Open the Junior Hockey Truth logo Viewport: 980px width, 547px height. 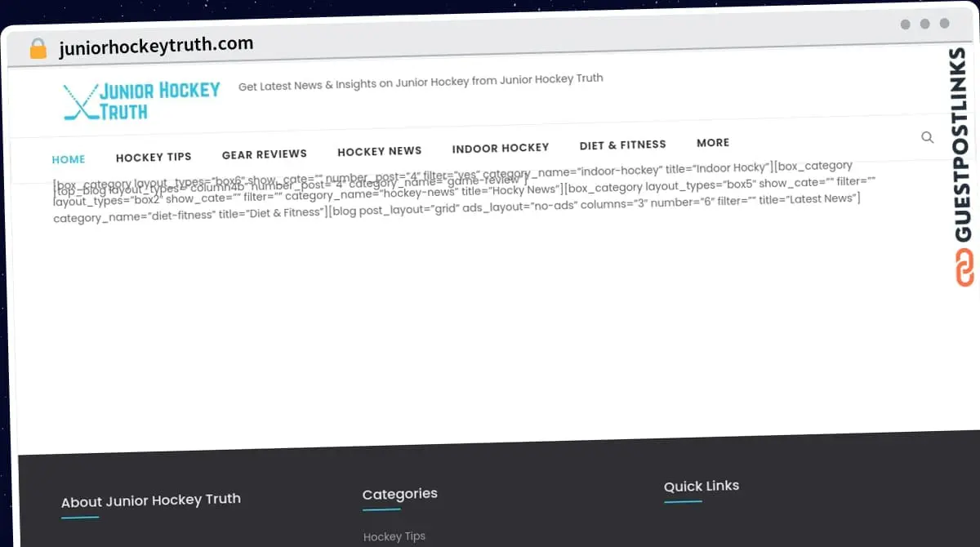142,101
